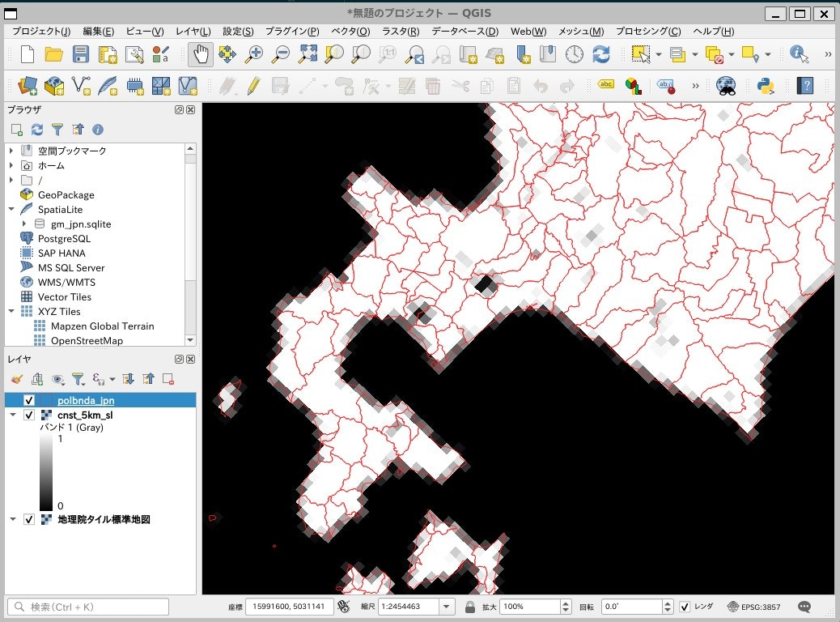Click the polbnda_jpn symbology color swatch
The height and width of the screenshot is (622, 840).
click(x=46, y=399)
